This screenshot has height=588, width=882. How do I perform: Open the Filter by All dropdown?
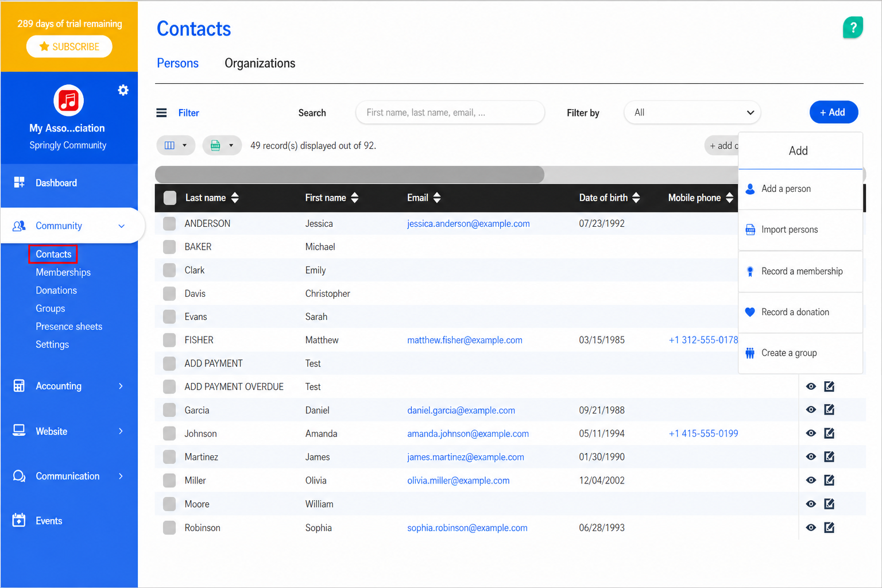(693, 113)
